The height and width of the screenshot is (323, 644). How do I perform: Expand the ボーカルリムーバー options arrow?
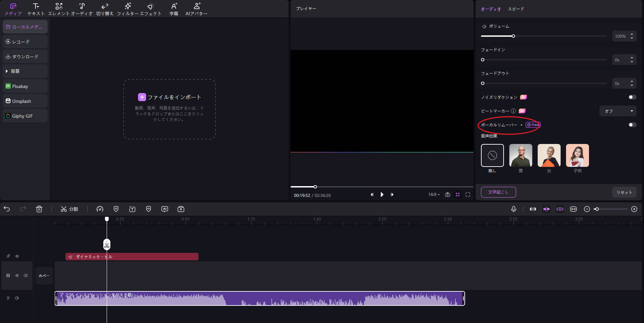(521, 125)
